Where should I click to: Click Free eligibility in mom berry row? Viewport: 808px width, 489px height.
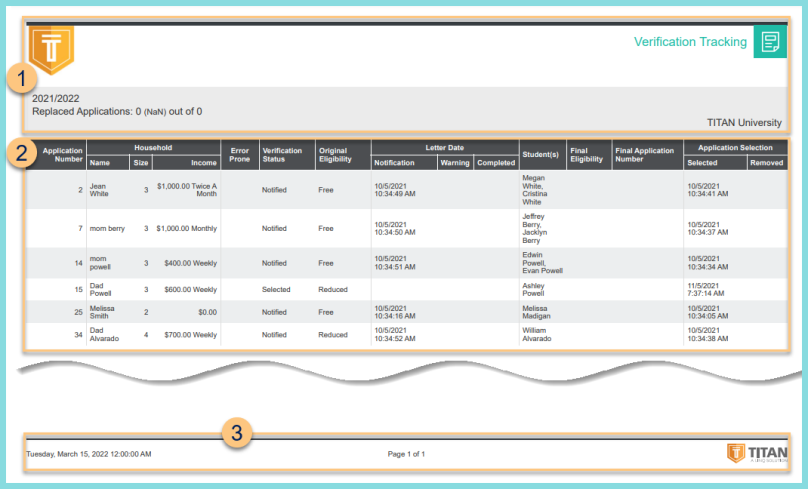pos(326,228)
